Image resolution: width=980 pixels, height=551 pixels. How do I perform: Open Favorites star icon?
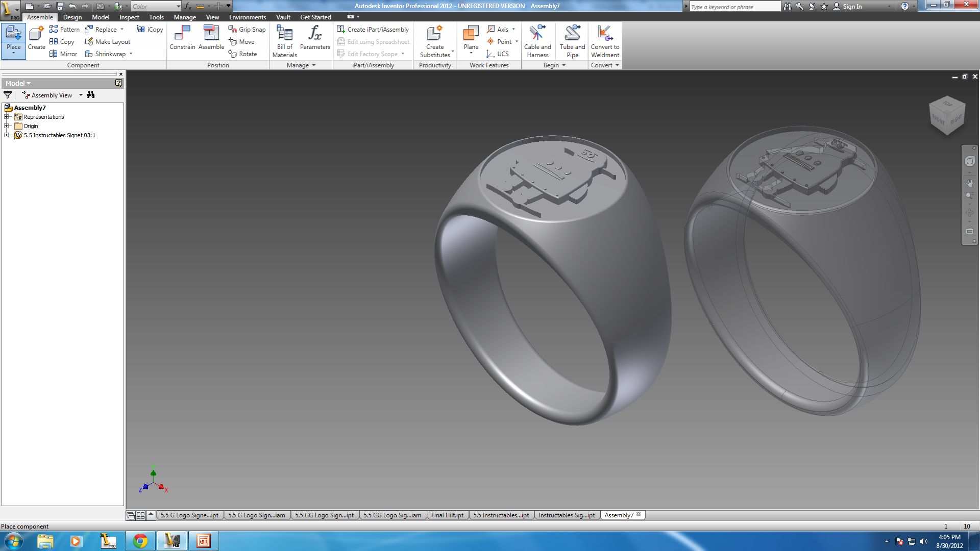click(x=824, y=6)
